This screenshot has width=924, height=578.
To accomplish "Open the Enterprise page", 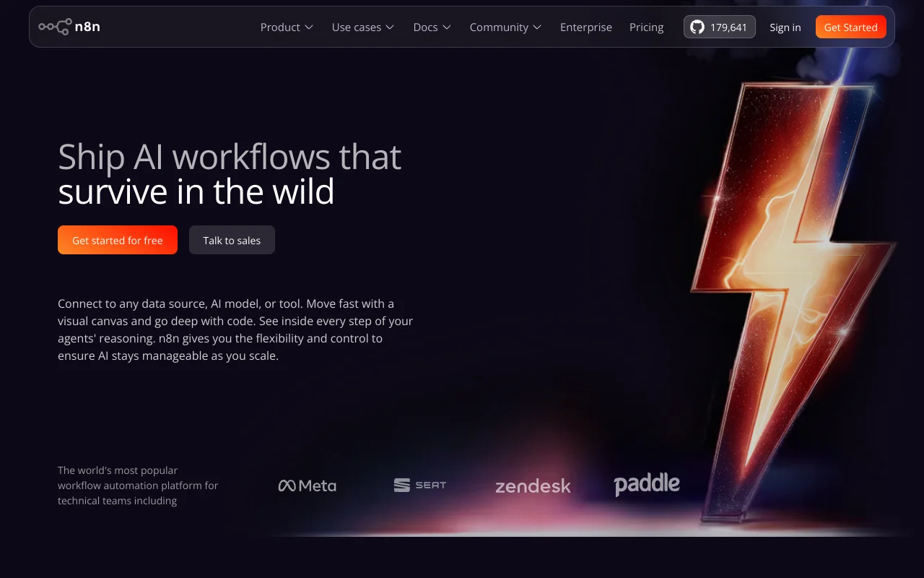I will [586, 27].
